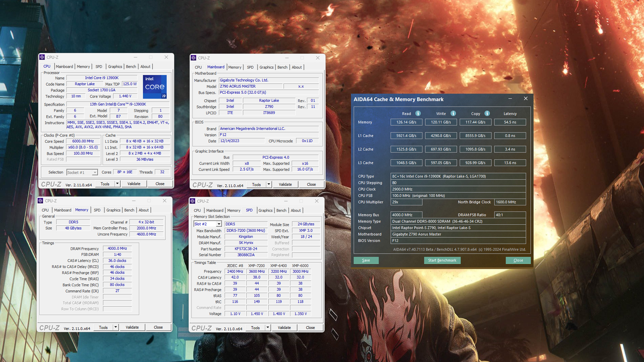The width and height of the screenshot is (644, 362).
Task: Click Uncore Frequency 4600.0 MHz value
Action: (x=146, y=234)
